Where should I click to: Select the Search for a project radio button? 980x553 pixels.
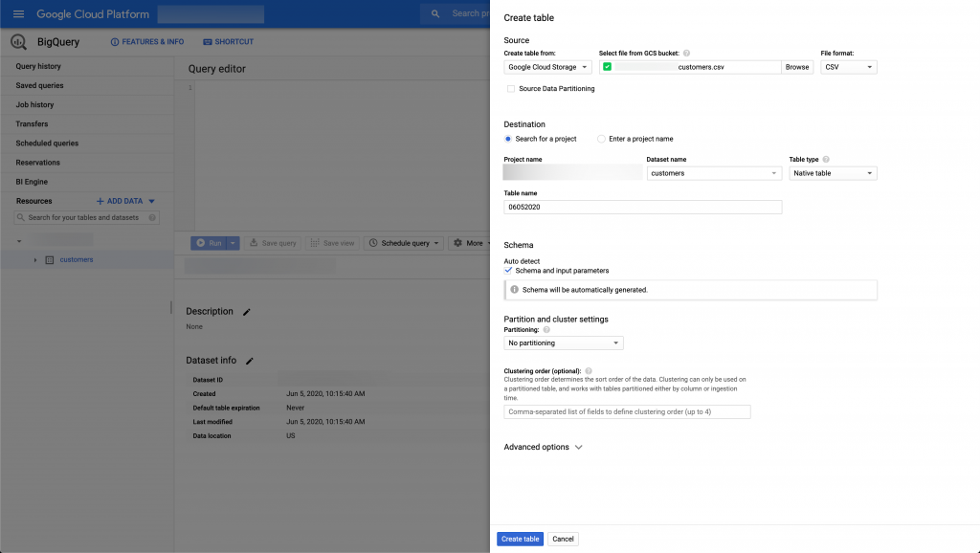point(508,139)
